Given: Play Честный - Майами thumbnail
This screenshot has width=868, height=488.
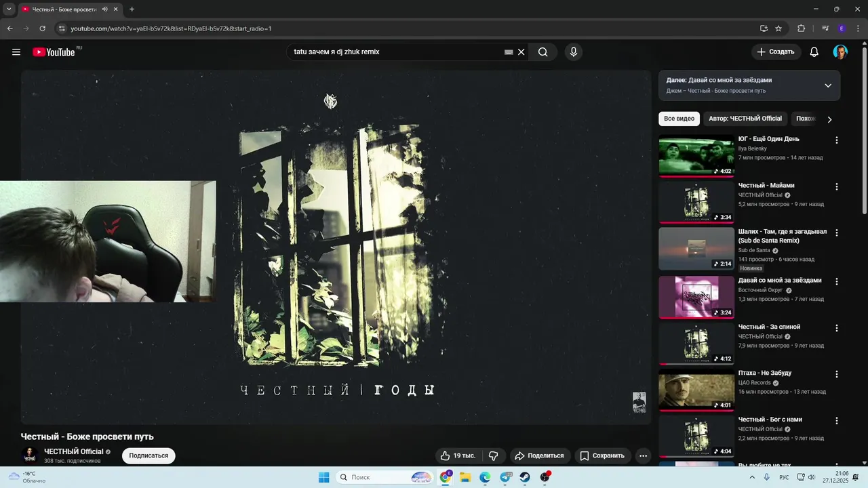Looking at the screenshot, I should [696, 203].
